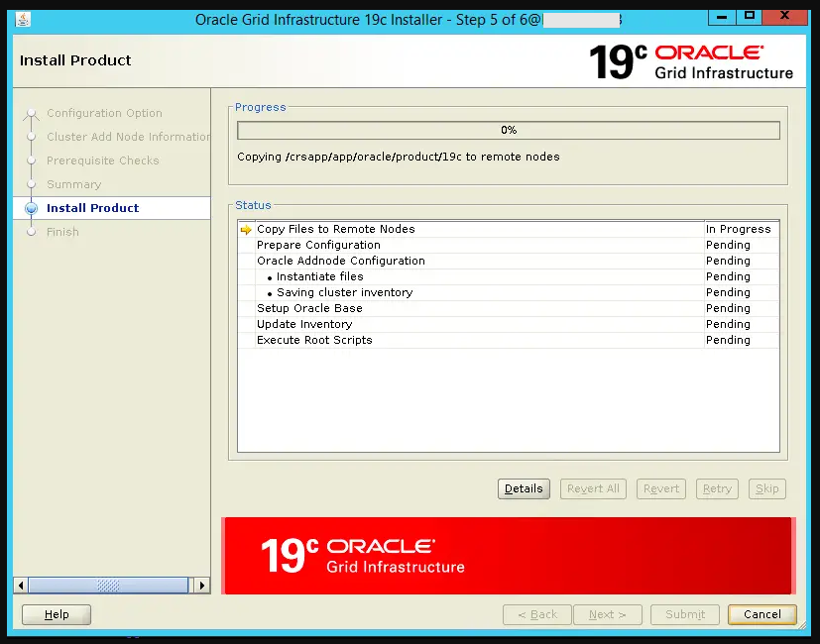Click the Next navigation button
Viewport: 820px width, 644px height.
click(x=608, y=614)
